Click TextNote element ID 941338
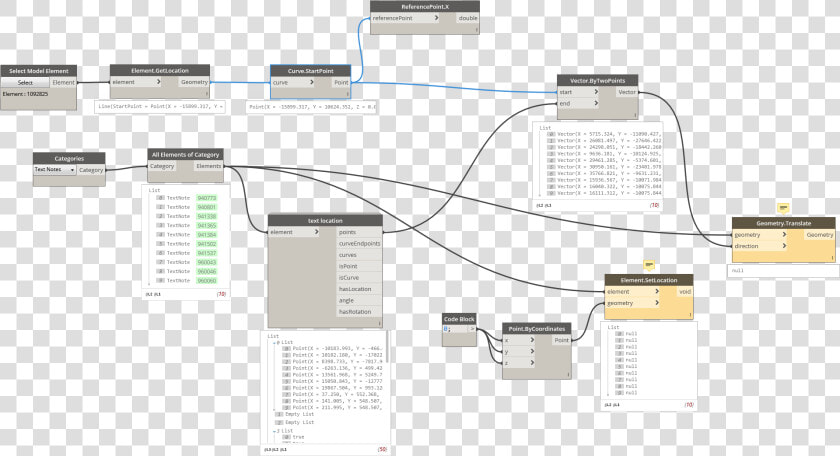840x456 pixels. point(206,216)
